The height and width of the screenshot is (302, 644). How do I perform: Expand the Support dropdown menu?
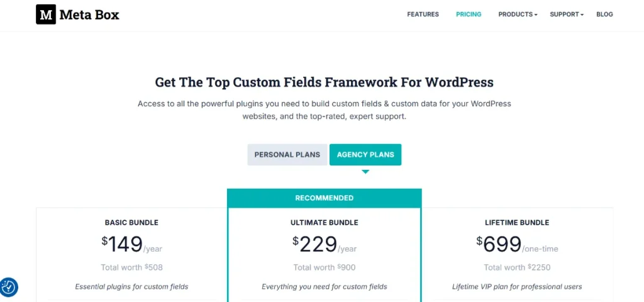(567, 14)
